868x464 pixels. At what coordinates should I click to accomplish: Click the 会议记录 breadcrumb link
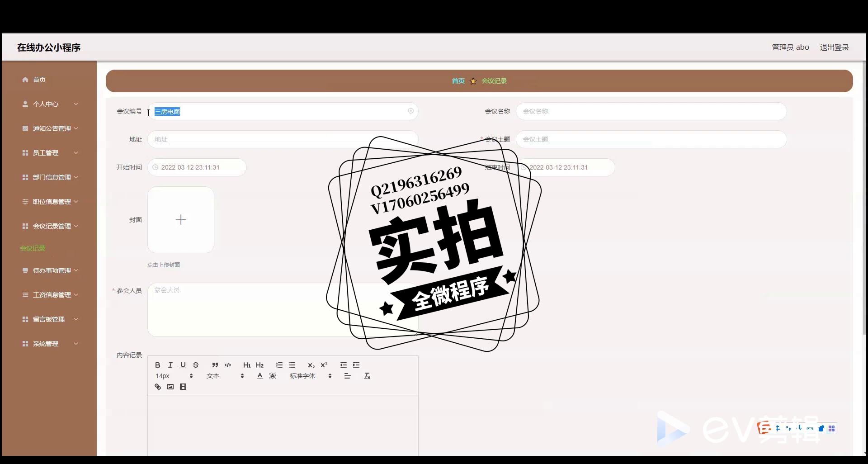point(494,81)
